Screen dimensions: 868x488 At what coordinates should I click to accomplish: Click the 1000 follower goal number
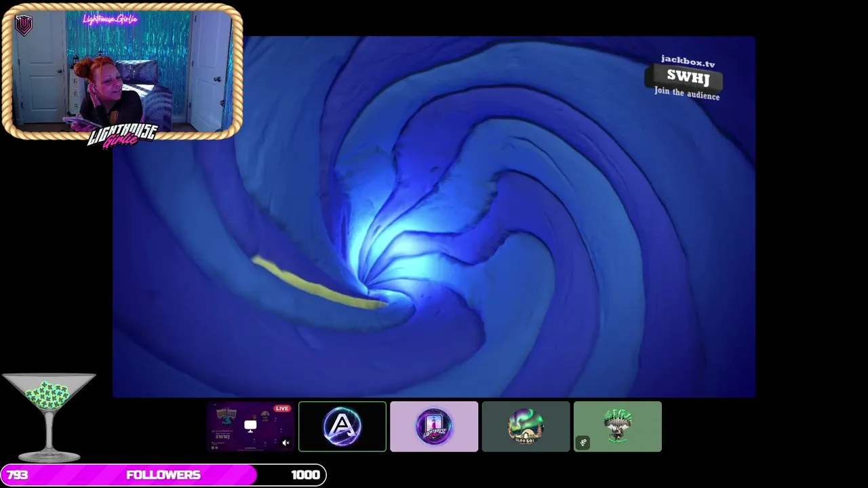(x=305, y=475)
